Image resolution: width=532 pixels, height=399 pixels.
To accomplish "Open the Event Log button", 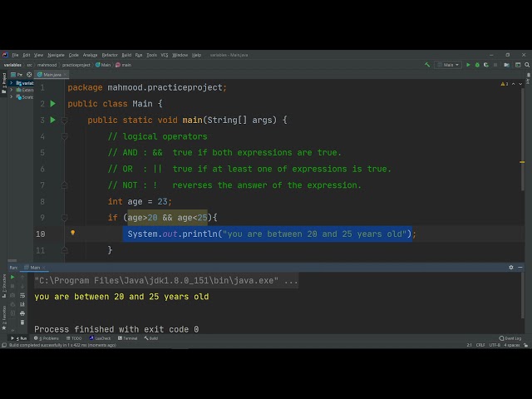I will pyautogui.click(x=510, y=338).
